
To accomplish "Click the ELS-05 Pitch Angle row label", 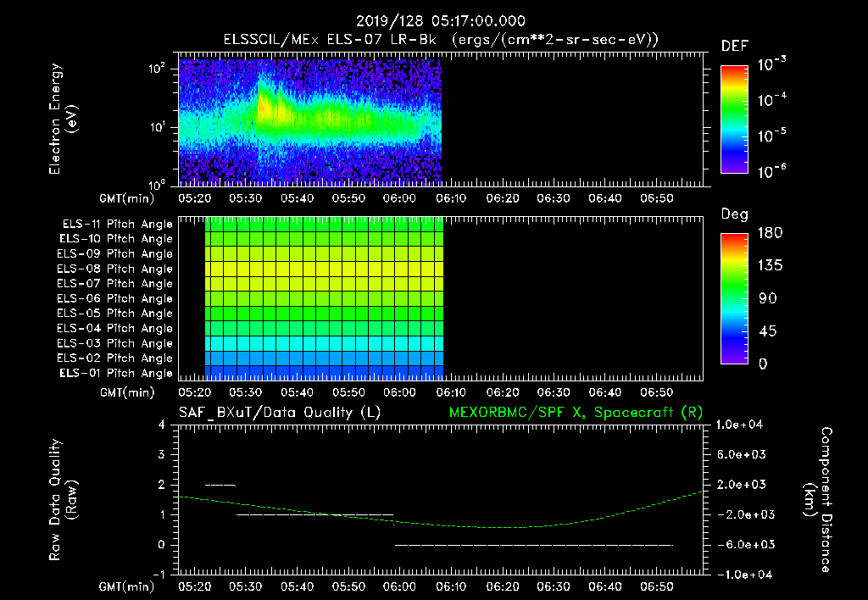I will pos(115,314).
